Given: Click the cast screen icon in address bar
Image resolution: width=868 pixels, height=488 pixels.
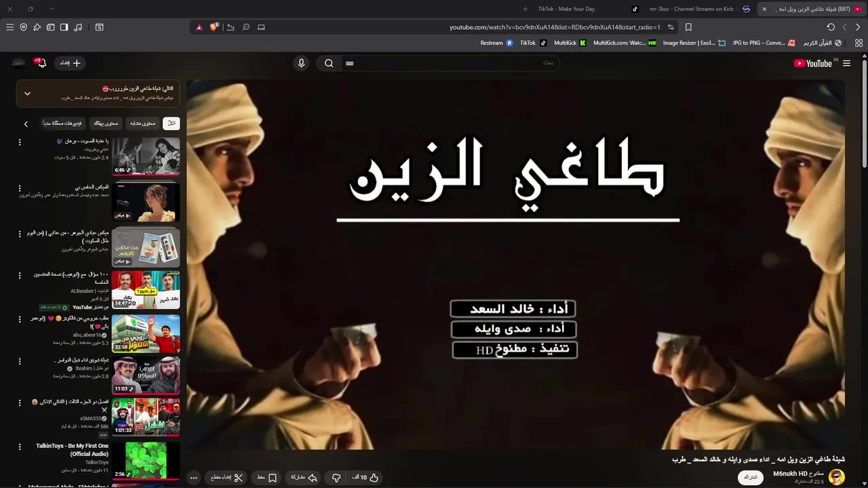Looking at the screenshot, I should tap(261, 27).
